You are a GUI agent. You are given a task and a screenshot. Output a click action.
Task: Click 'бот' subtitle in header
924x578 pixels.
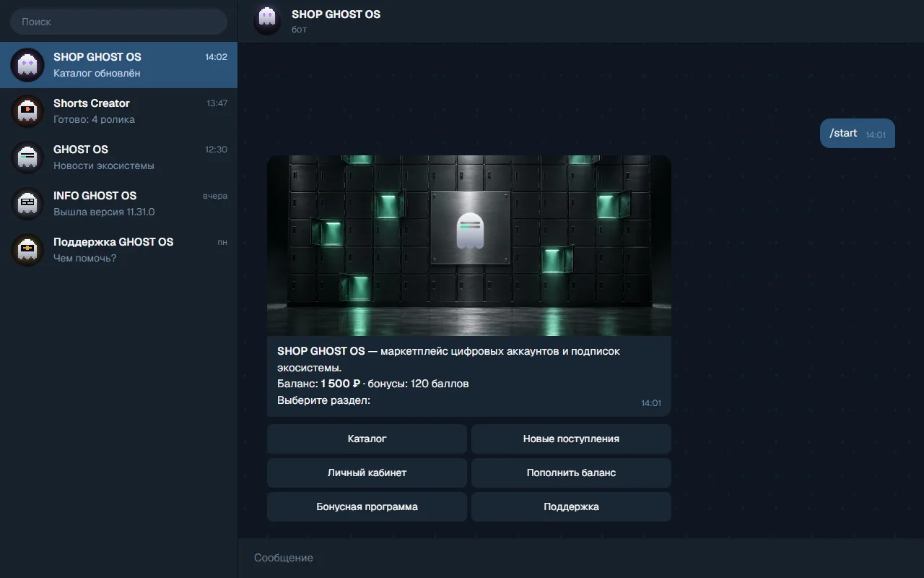299,30
